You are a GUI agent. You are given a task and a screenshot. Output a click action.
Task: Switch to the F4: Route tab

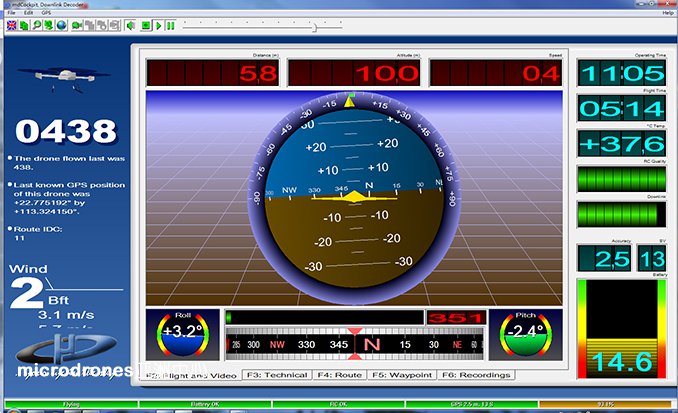338,375
